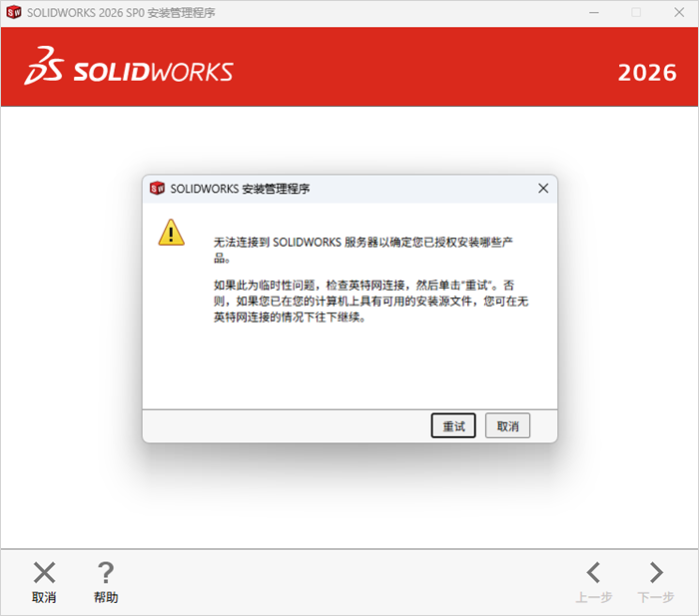
Task: Click the large X cancel icon at bottom
Action: [44, 572]
